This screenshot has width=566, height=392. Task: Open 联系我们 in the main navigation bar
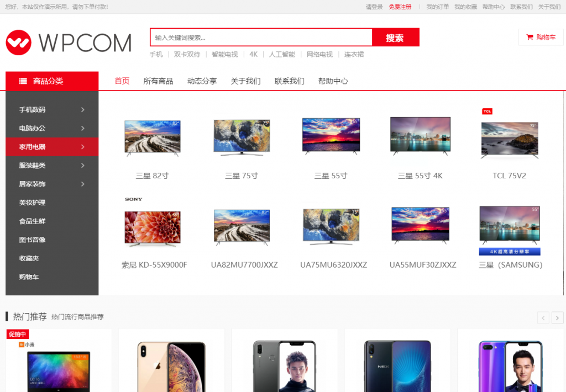click(x=289, y=81)
